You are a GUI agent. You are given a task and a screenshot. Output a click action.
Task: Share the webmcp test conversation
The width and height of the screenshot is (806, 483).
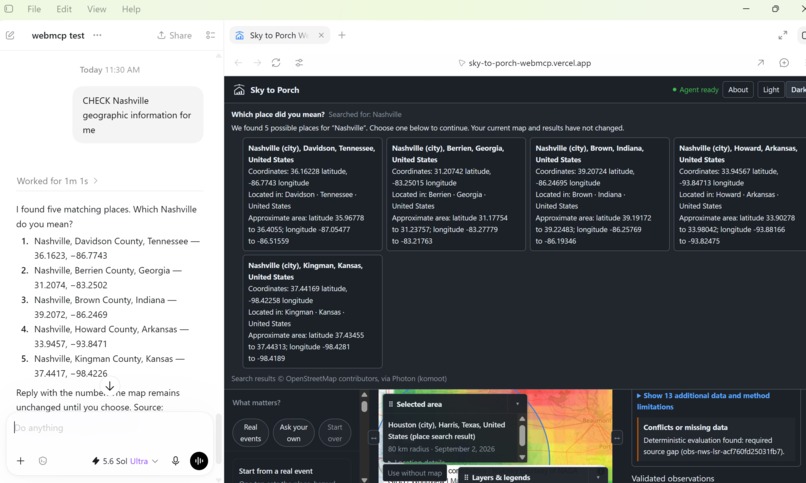pyautogui.click(x=174, y=35)
